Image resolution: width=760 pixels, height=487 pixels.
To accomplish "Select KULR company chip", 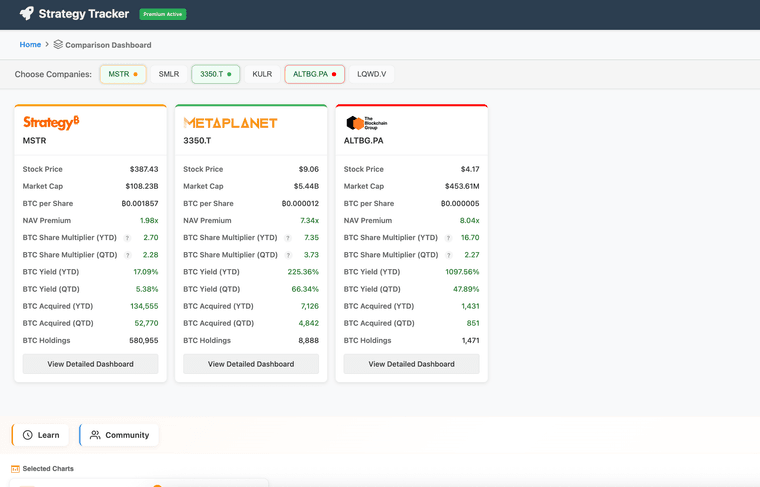I will point(262,74).
